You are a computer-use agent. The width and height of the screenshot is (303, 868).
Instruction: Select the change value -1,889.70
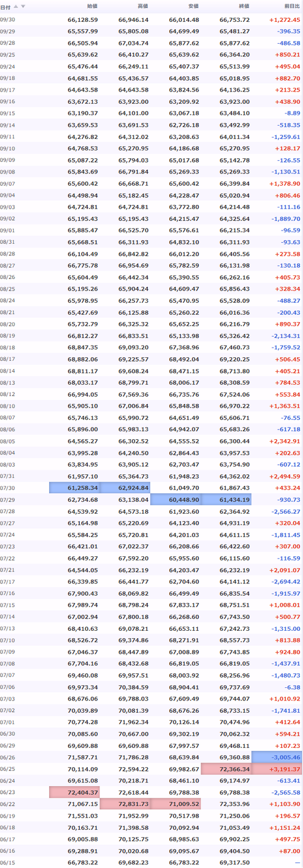pos(285,218)
